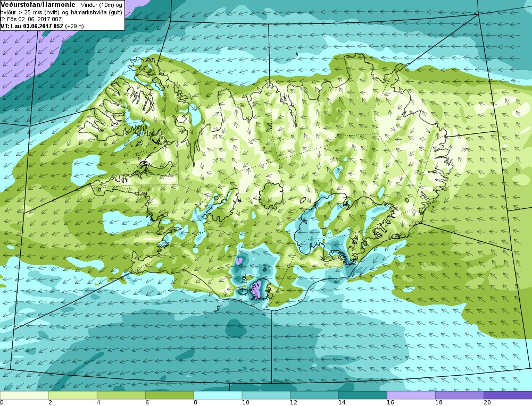
Task: Click the 'IT: Fös 02. 06. 2017 00Z' line
Action: coord(31,19)
